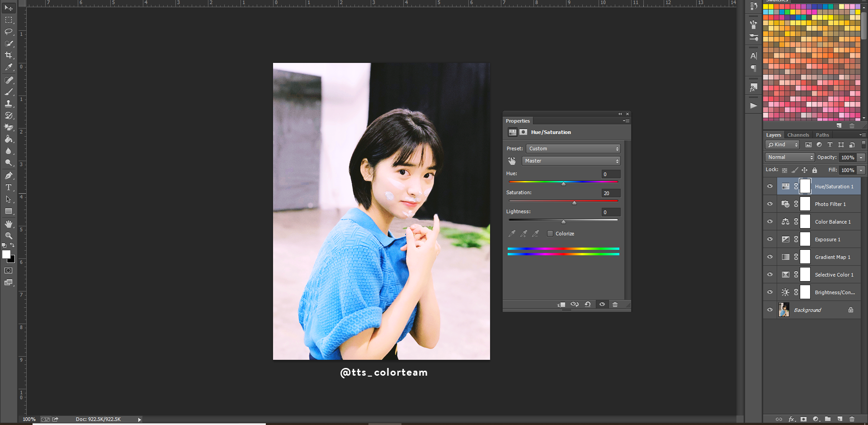Screen dimensions: 868x425
Task: Click the zoom percentage field 100%
Action: [x=29, y=420]
